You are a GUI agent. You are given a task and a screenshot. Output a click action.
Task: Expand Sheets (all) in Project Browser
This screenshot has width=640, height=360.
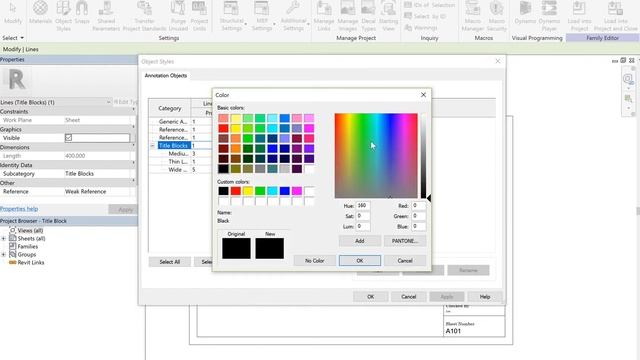3,238
